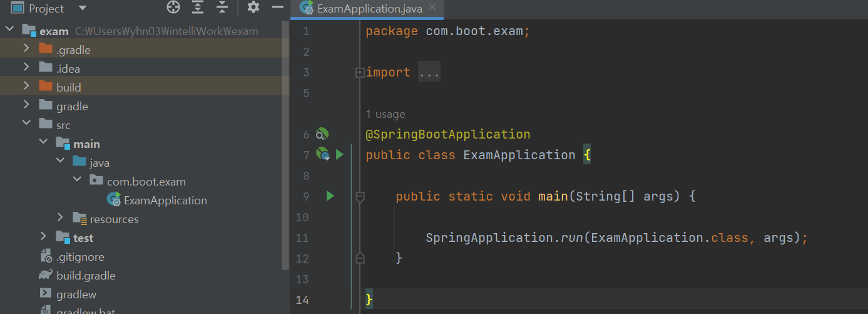Select ExamApplication in project tree
Screen dimensions: 868x314
click(165, 201)
